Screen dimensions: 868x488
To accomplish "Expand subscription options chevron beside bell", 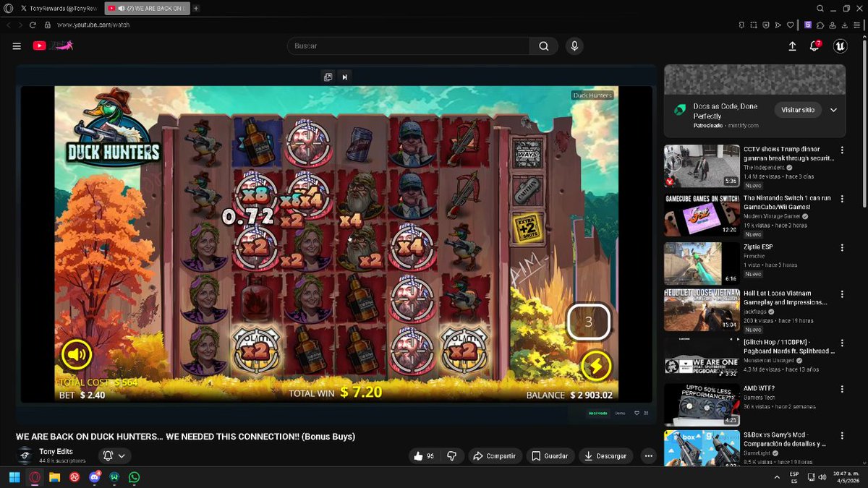I will pyautogui.click(x=122, y=455).
